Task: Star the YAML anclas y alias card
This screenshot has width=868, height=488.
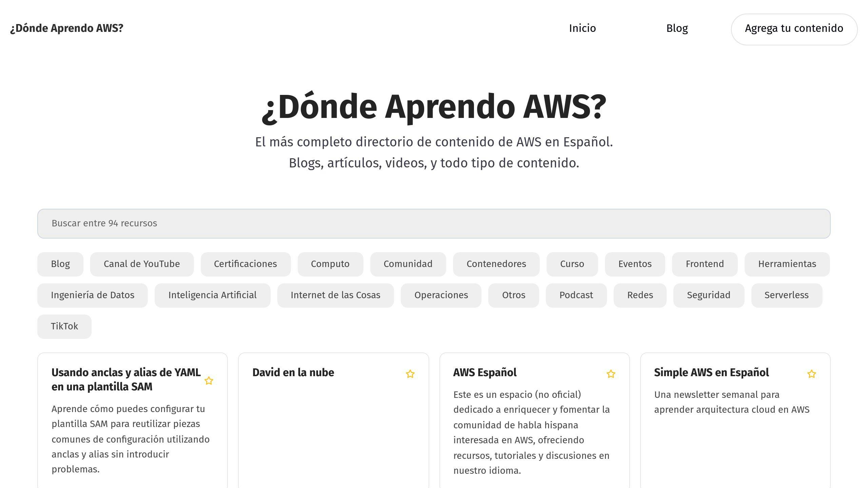Action: (x=209, y=381)
